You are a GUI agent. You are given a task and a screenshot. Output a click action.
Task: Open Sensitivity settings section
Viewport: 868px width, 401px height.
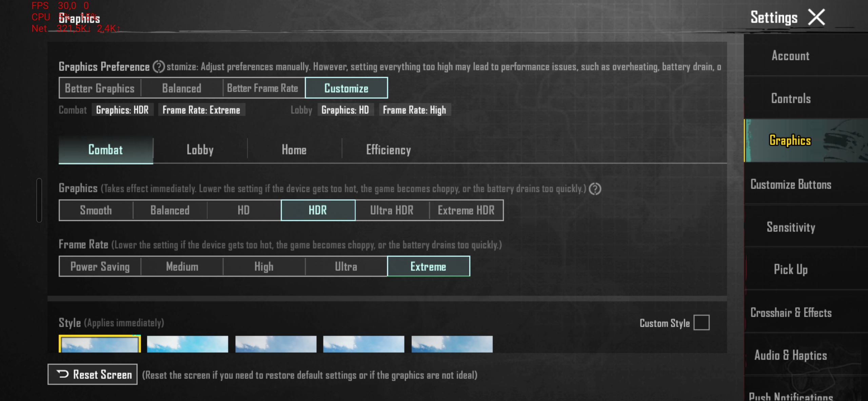pyautogui.click(x=806, y=227)
